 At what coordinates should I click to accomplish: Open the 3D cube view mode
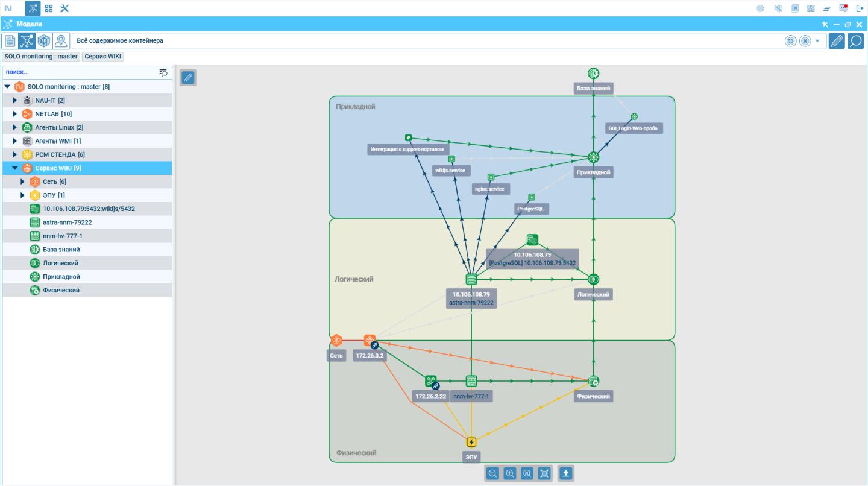click(43, 41)
